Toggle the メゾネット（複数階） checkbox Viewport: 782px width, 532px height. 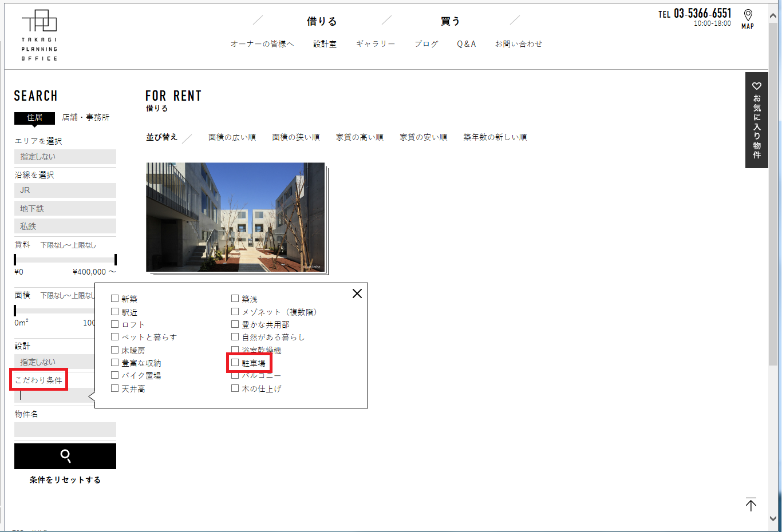(235, 312)
